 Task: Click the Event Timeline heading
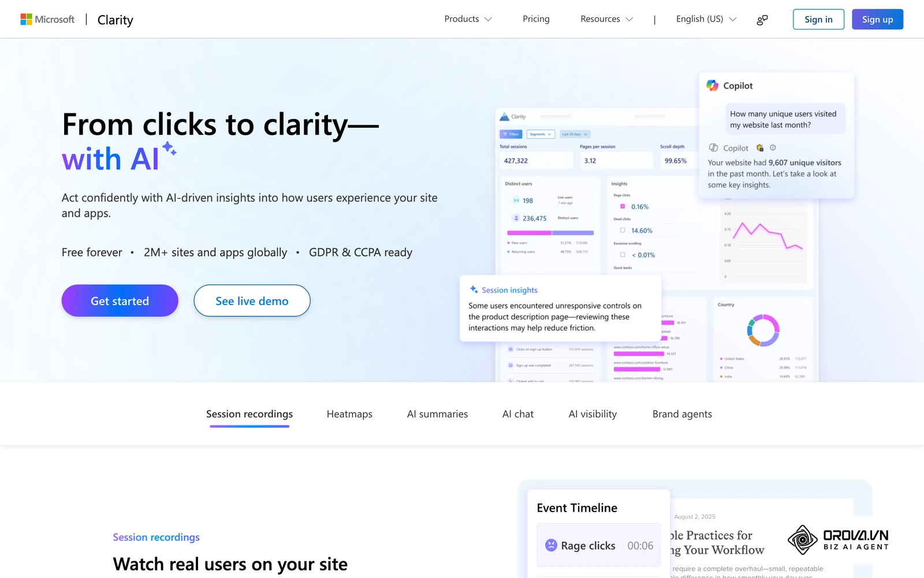click(577, 507)
